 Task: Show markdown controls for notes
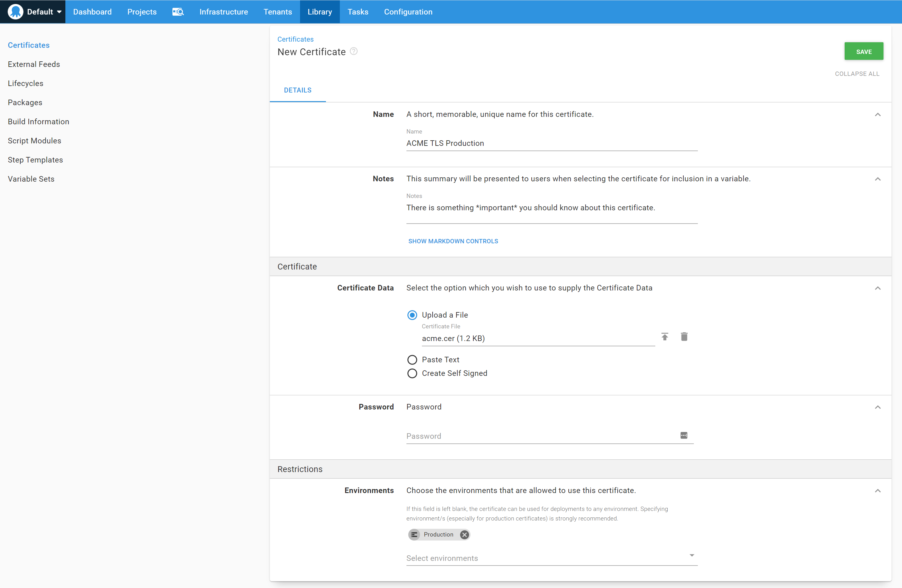click(x=453, y=241)
